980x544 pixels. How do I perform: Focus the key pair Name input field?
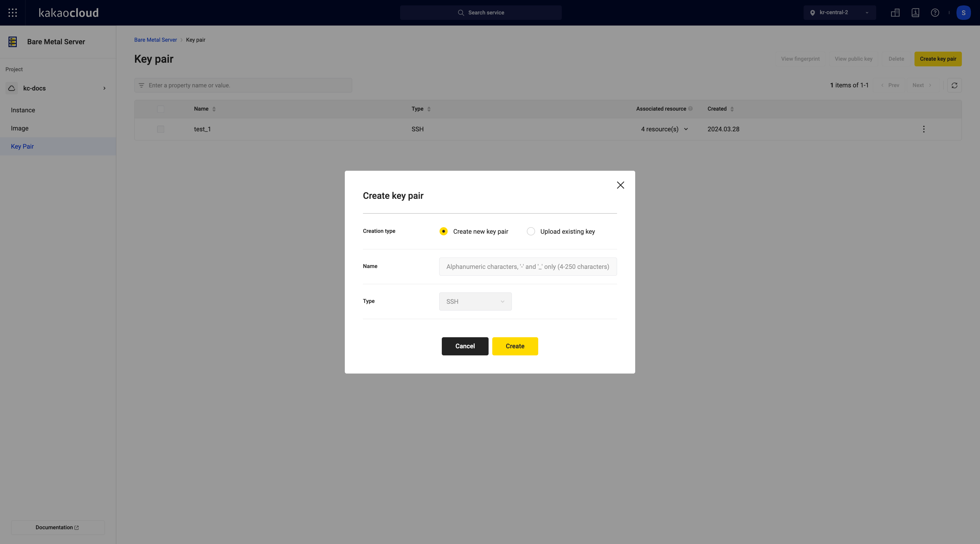coord(528,267)
